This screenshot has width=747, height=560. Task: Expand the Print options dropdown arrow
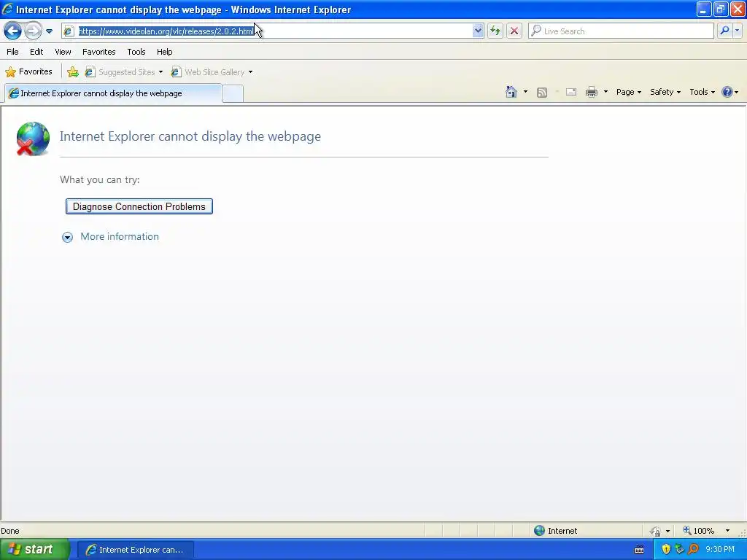click(x=605, y=92)
